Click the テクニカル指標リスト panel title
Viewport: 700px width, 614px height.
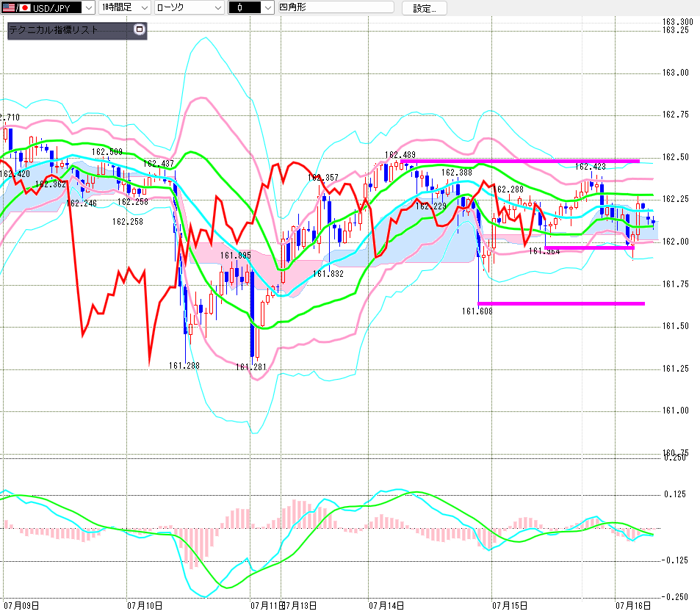[x=54, y=30]
